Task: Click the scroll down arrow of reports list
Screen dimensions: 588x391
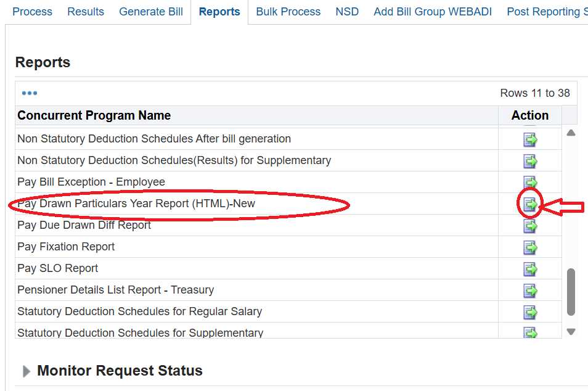Action: (571, 332)
